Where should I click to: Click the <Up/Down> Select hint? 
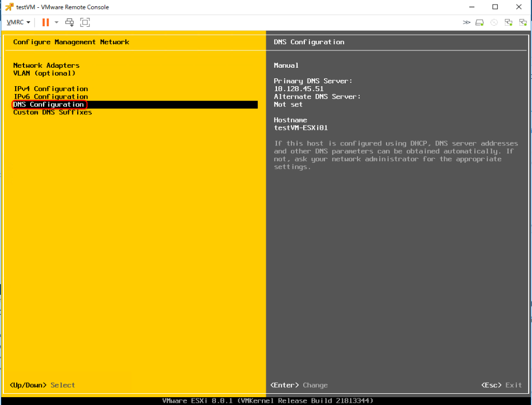42,385
